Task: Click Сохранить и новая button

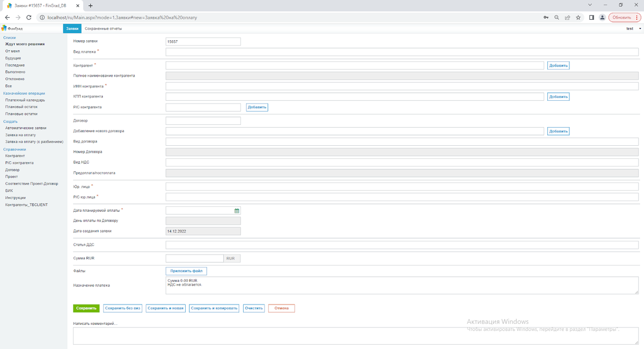Action: pos(166,308)
